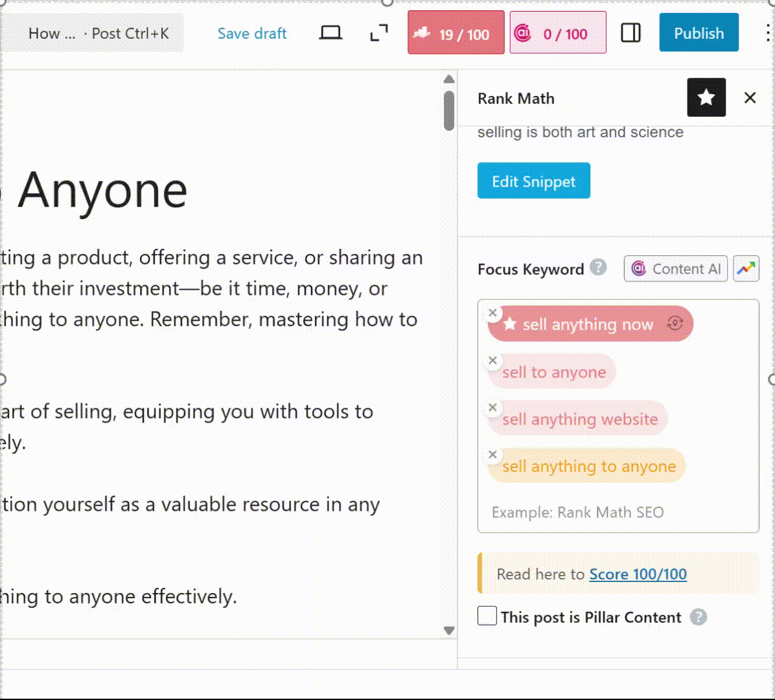775x700 pixels.
Task: Open the Content AI score 0/100 indicator
Action: [557, 33]
